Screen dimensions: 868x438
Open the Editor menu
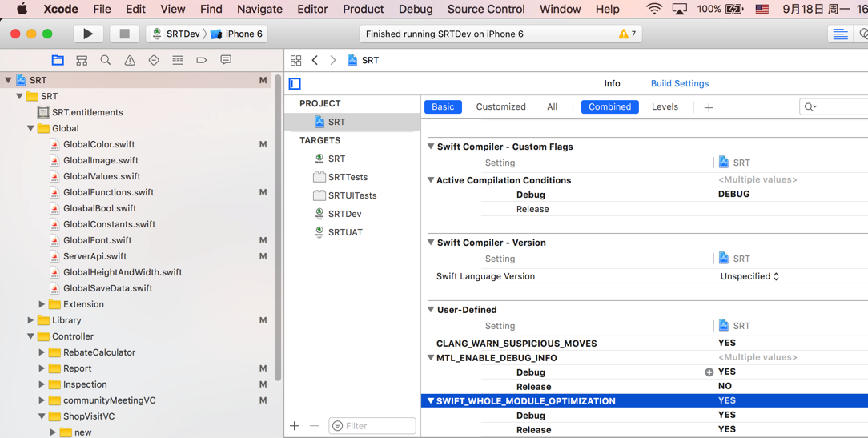312,9
